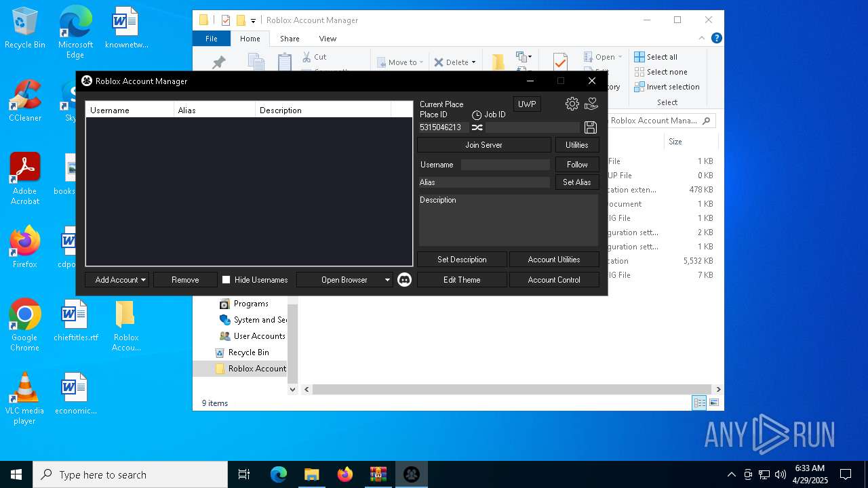This screenshot has height=488, width=868.
Task: Click the Pin to Quick access icon
Action: pos(218,62)
